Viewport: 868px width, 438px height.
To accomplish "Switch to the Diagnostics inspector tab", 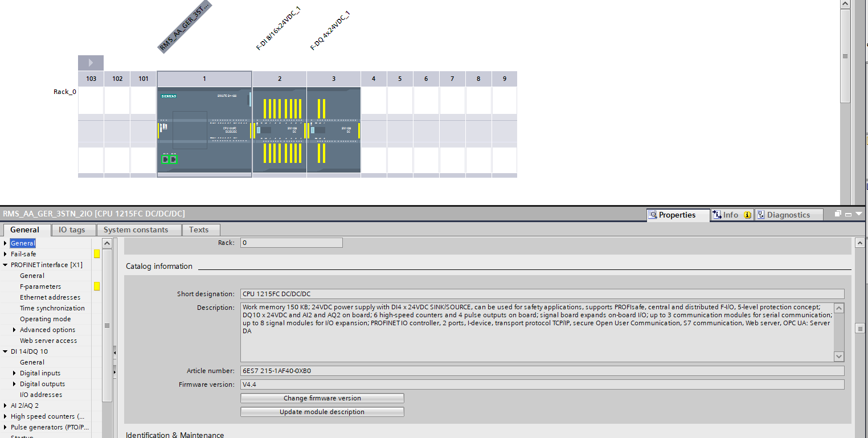I will point(789,215).
